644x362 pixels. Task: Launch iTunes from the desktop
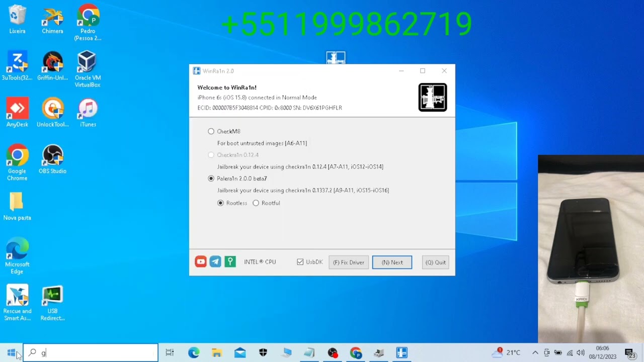(x=88, y=113)
